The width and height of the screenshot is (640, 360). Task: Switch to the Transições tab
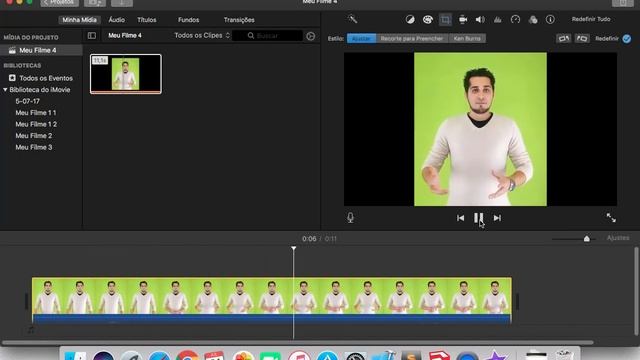click(x=239, y=20)
